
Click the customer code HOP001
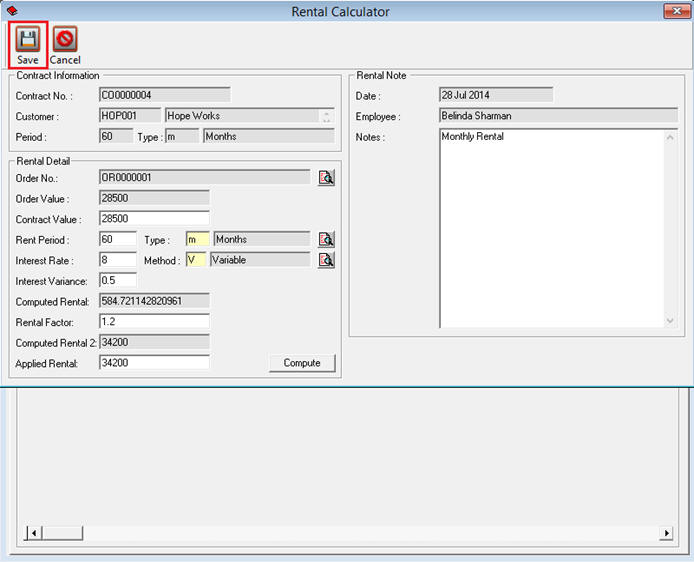130,116
